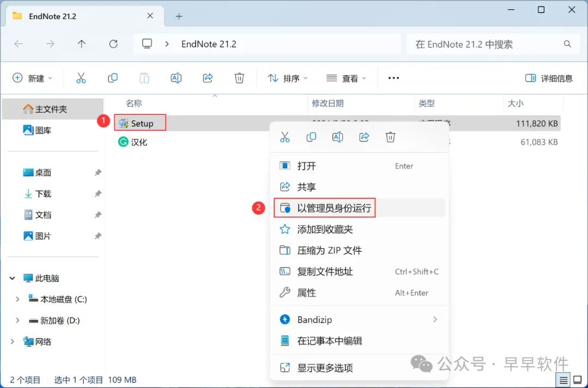Click the Delete trash icon in the toolbar

(239, 78)
